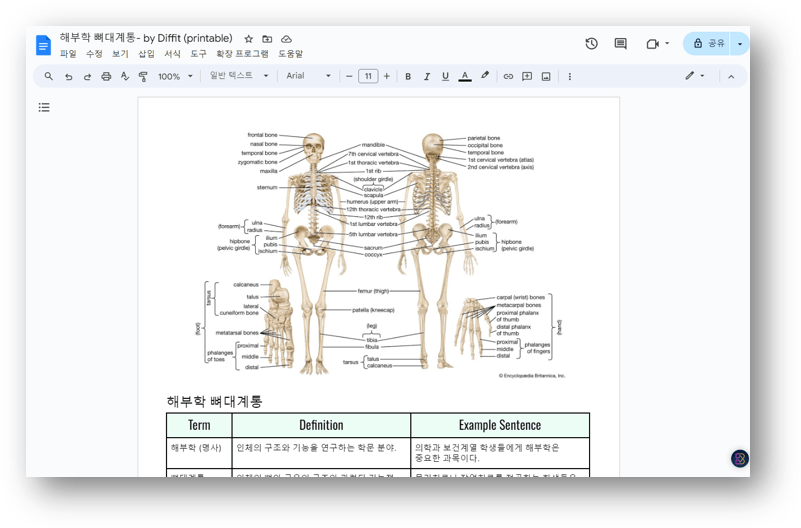Select the paint format tool
This screenshot has width=801, height=528.
143,76
